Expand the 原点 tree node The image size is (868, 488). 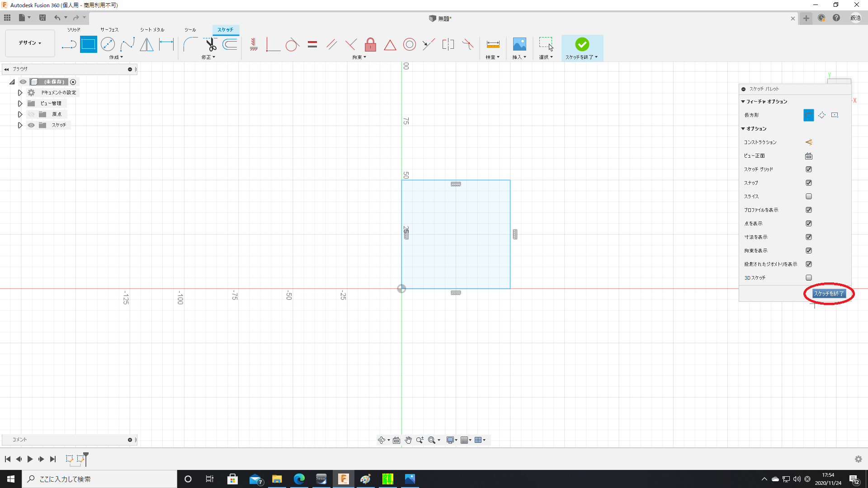[20, 114]
